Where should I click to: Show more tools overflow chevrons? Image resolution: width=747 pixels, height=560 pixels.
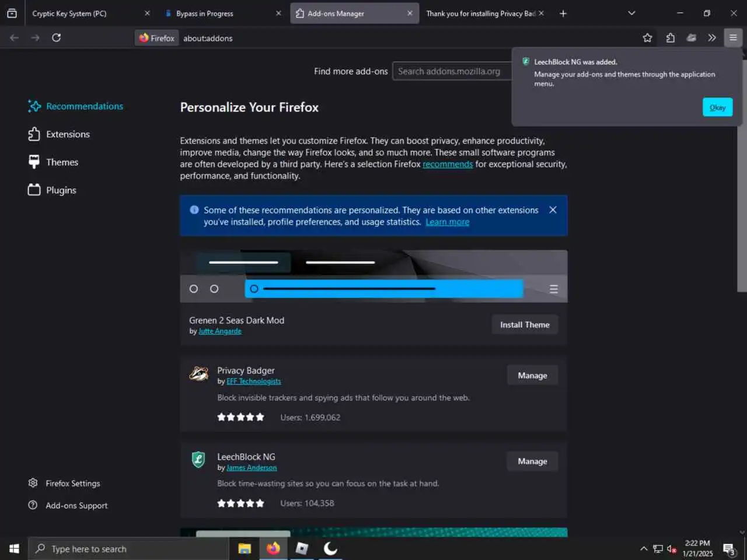pyautogui.click(x=712, y=38)
